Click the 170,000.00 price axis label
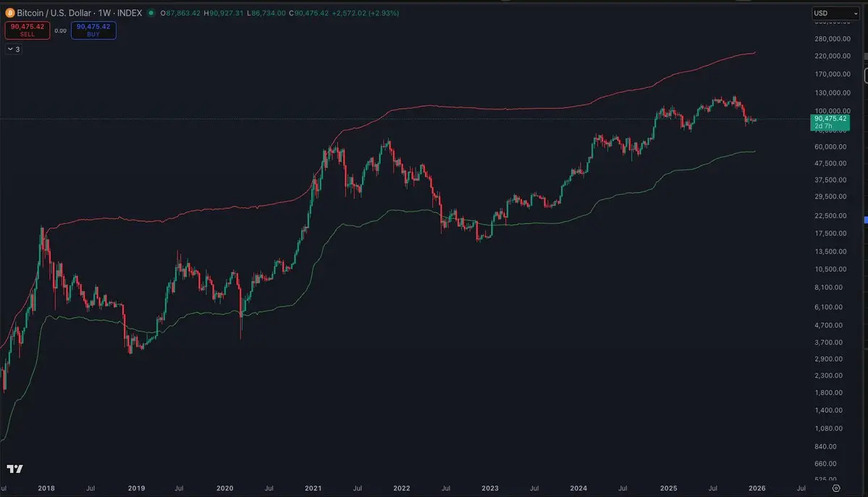This screenshot has width=868, height=497. [x=832, y=74]
